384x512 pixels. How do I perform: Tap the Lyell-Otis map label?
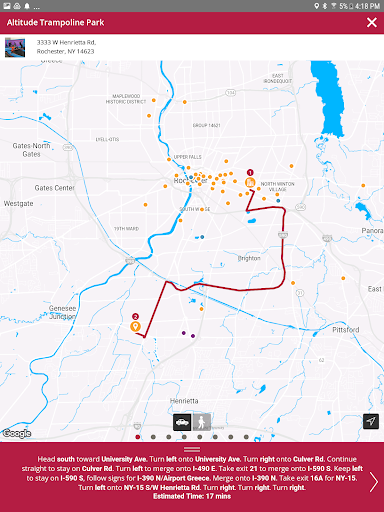click(107, 139)
